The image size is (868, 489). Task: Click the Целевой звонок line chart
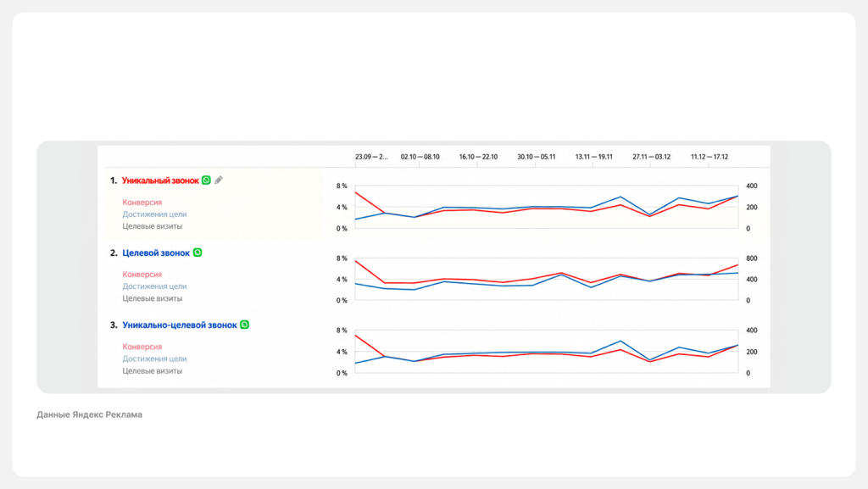point(547,280)
